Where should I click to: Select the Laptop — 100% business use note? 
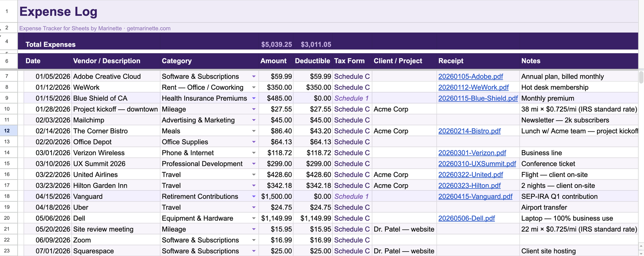pyautogui.click(x=579, y=218)
